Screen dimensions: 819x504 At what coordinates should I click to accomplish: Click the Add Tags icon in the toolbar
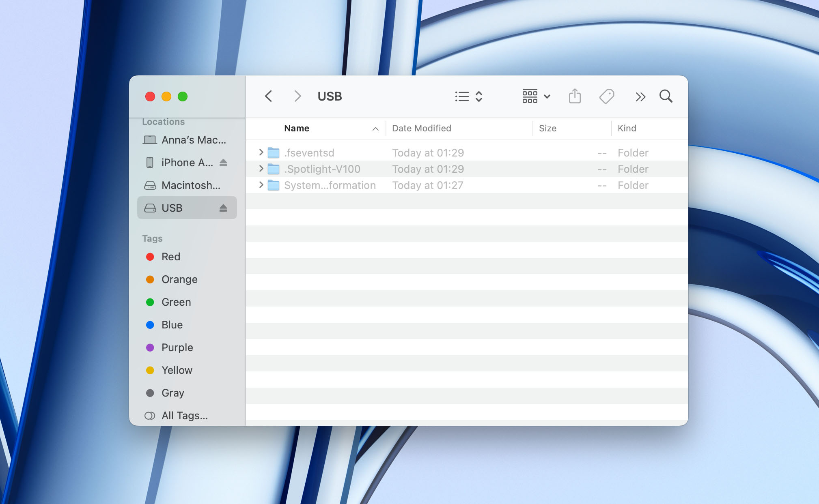tap(606, 96)
